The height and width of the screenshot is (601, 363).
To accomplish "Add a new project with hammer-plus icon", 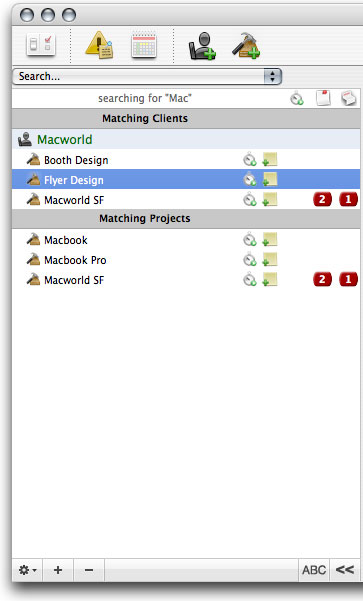I will point(246,46).
